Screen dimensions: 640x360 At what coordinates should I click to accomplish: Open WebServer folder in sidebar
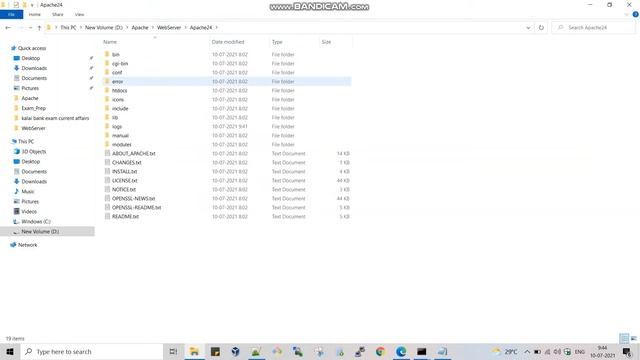33,128
